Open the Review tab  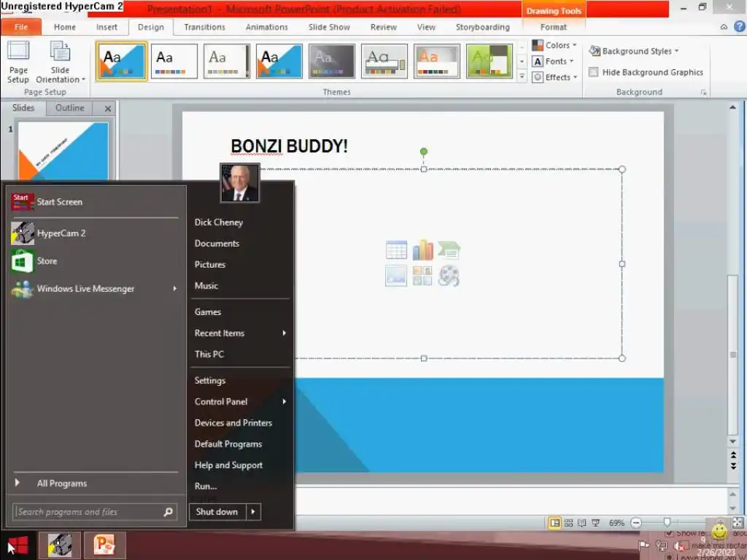[x=384, y=27]
